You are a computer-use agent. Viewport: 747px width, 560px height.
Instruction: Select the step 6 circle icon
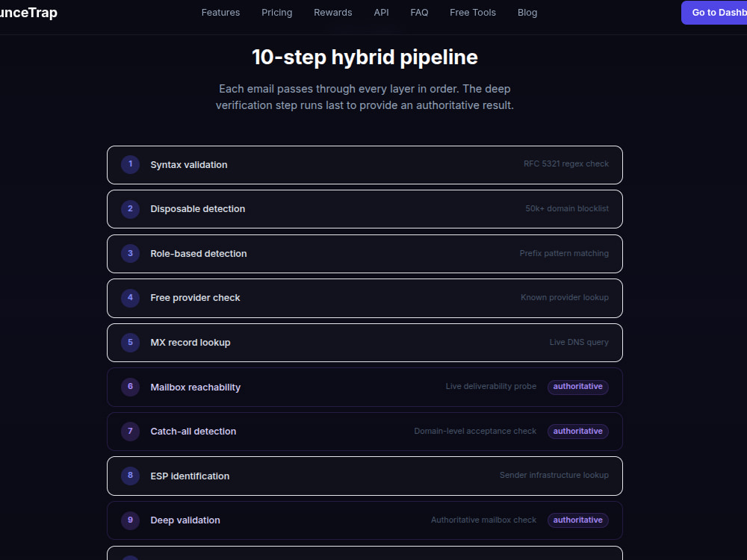click(130, 387)
